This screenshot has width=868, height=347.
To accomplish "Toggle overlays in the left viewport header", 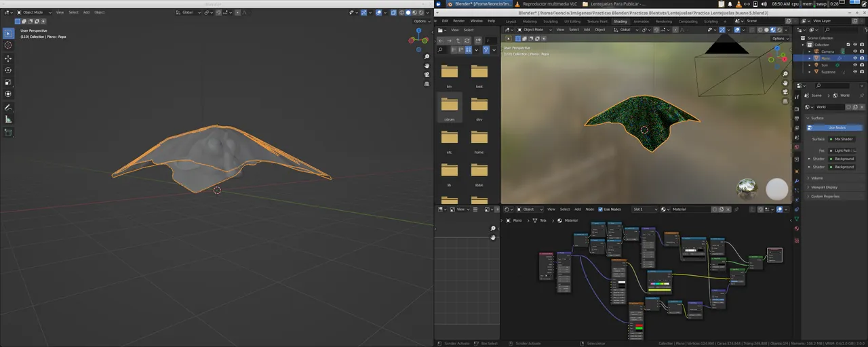I will tap(378, 12).
